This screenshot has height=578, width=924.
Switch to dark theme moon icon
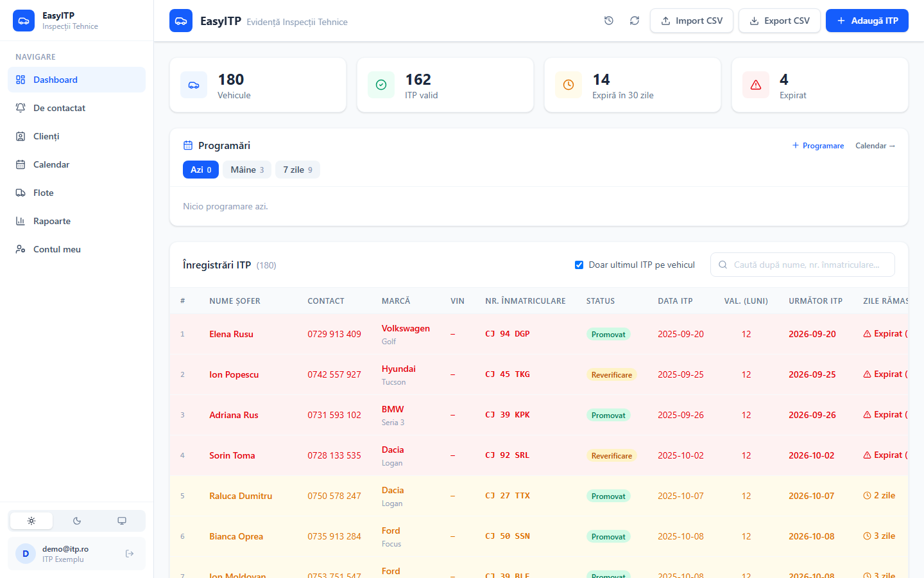[x=77, y=521]
